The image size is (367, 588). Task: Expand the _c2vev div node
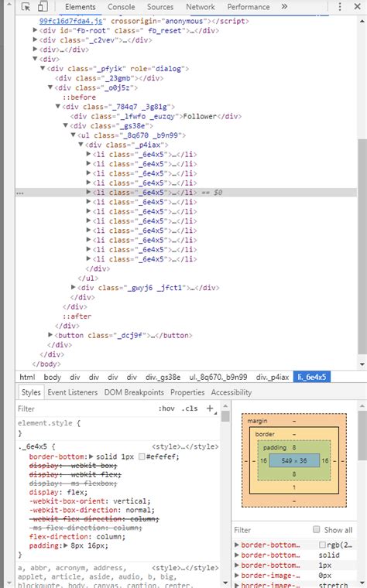point(36,39)
